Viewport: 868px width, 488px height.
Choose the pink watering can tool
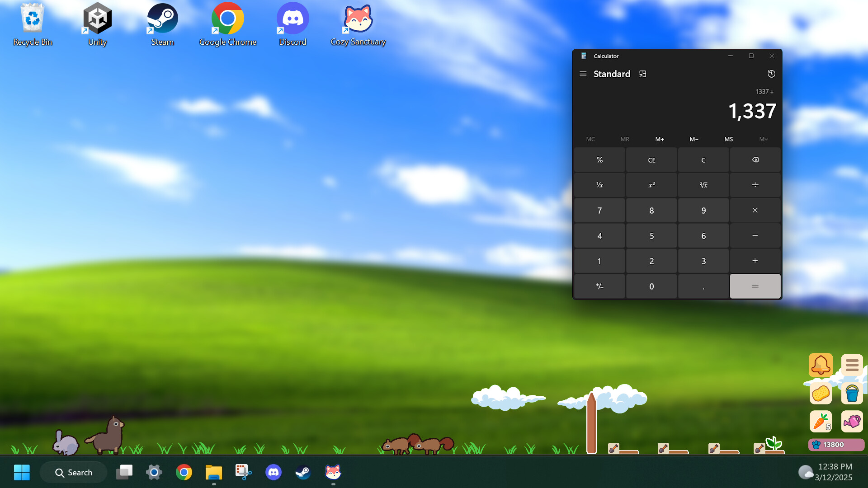point(852,421)
